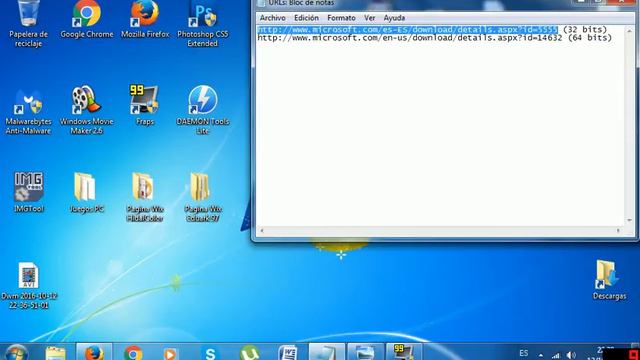
Task: Open the Archivo menu in Notepad
Action: [x=273, y=18]
